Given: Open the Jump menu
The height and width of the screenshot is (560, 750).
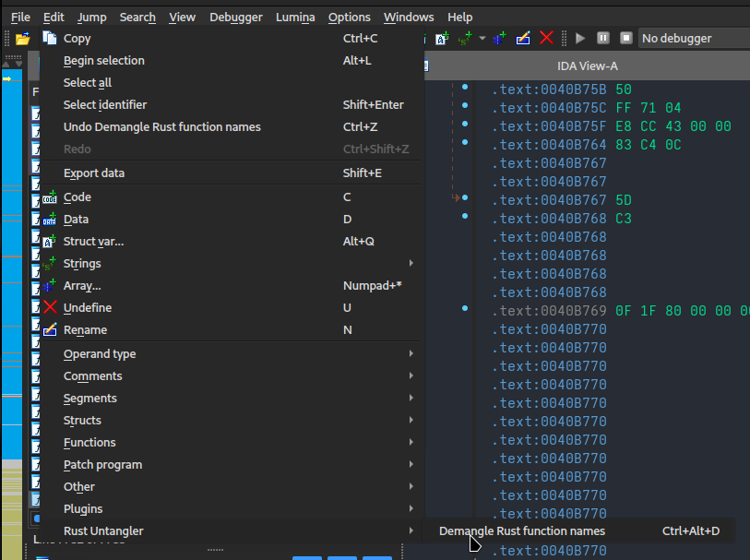Looking at the screenshot, I should pos(92,18).
